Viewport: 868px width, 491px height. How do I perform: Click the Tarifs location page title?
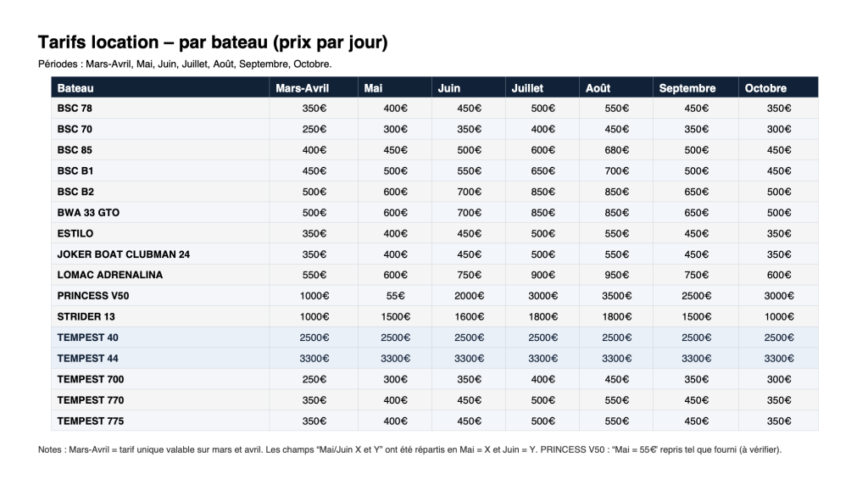(x=213, y=42)
